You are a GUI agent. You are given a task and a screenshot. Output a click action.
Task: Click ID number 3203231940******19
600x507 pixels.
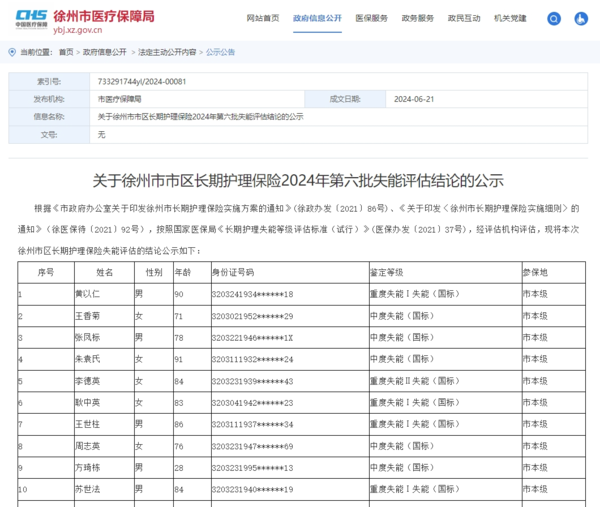(253, 489)
